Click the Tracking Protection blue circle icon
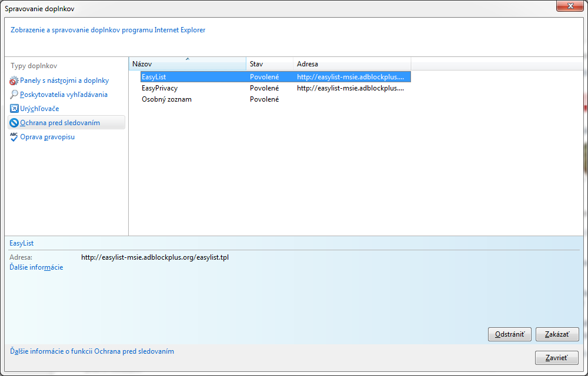Screen dimensions: 588x376 14,123
